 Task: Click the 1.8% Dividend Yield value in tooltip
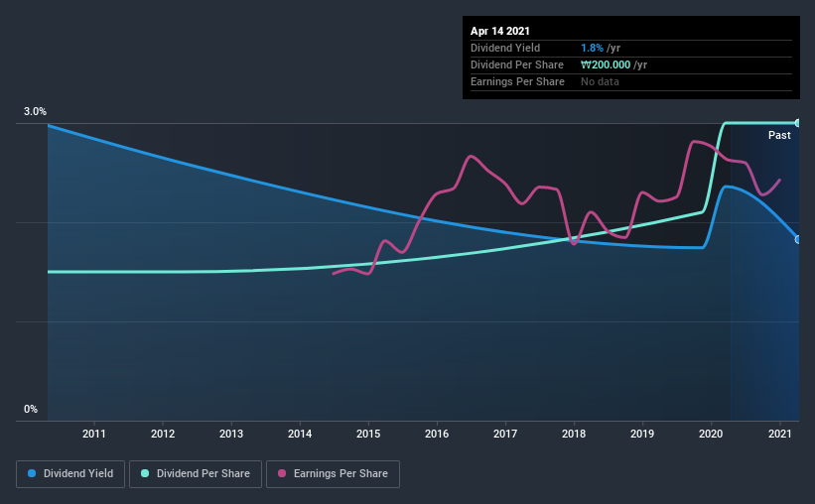click(x=592, y=48)
